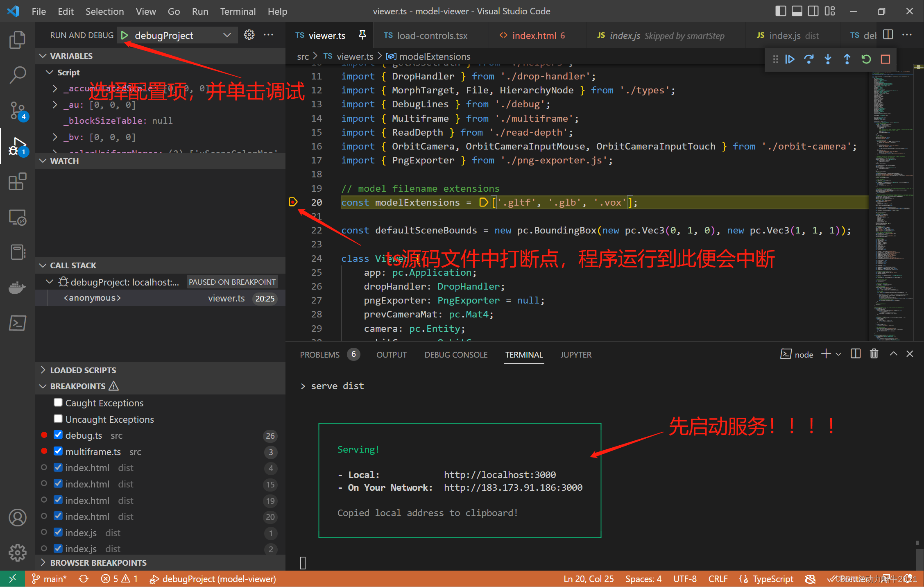Uncheck index.html breakpoint at line 19
This screenshot has width=924, height=587.
[x=58, y=500]
